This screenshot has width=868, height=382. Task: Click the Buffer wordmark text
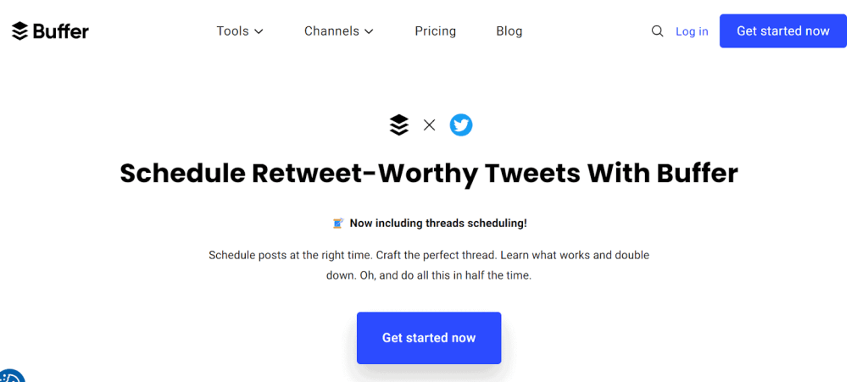pyautogui.click(x=61, y=31)
